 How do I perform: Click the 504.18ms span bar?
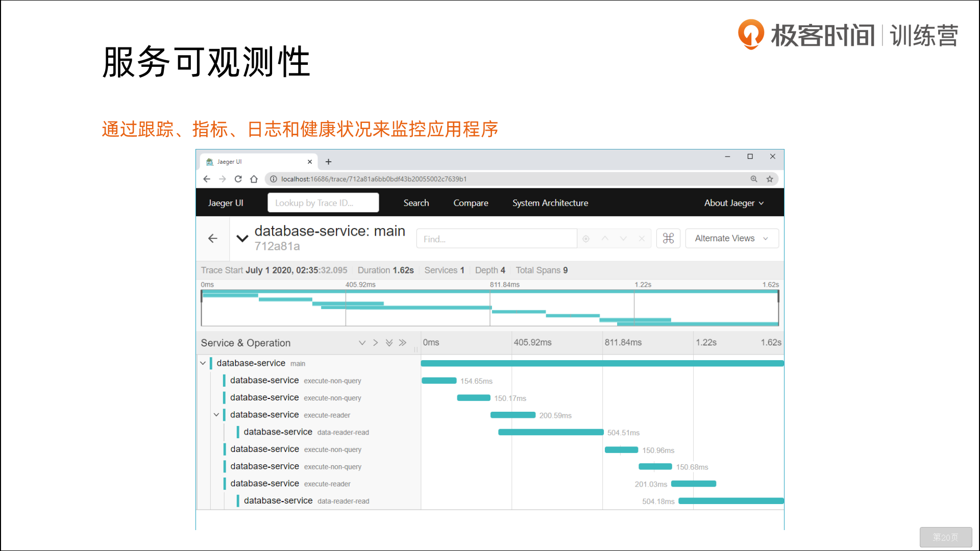[x=731, y=501]
